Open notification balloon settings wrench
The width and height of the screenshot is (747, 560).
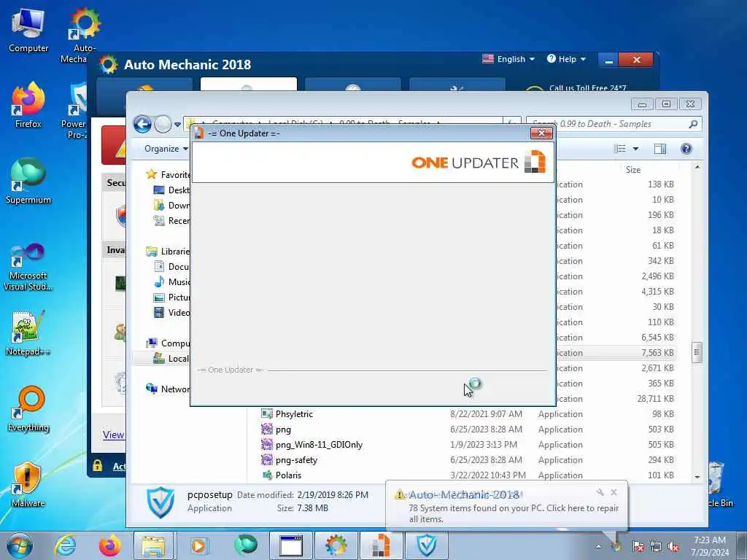(600, 492)
